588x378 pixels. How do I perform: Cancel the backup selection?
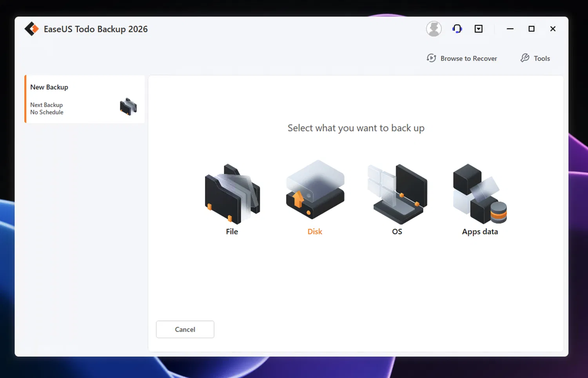(185, 329)
